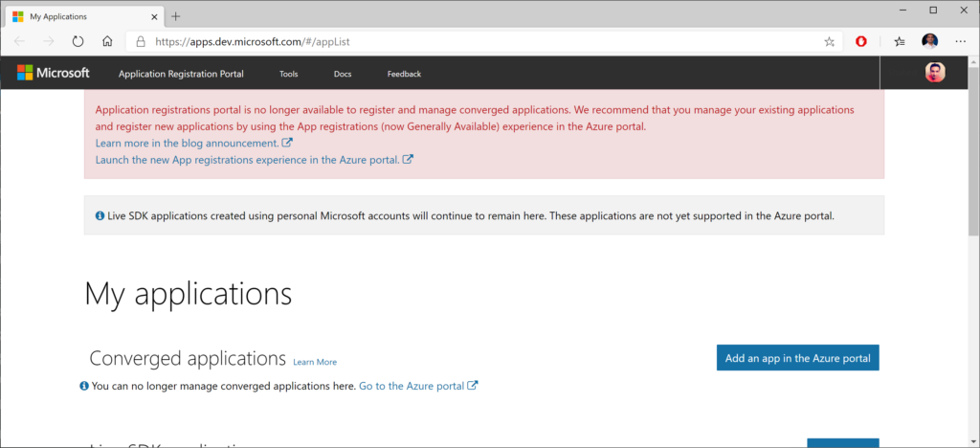
Task: Maximize the browser window
Action: coord(933,10)
